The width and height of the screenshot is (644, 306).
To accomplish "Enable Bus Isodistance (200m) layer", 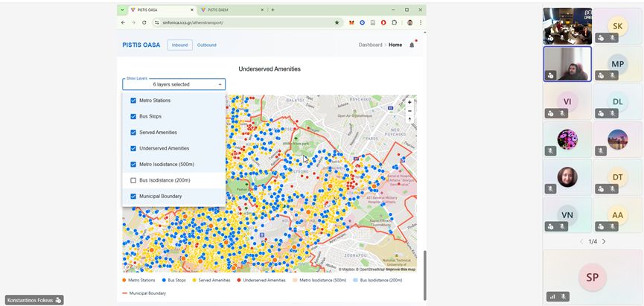I will pyautogui.click(x=133, y=180).
